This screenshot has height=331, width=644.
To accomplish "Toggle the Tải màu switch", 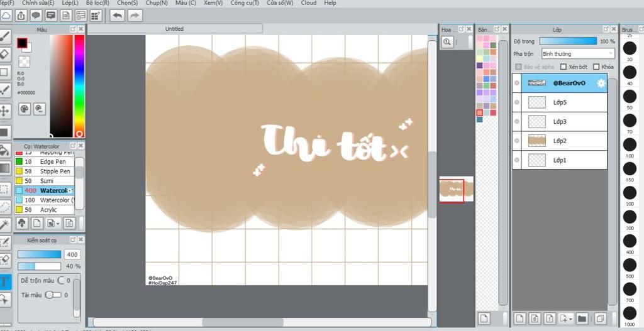I will pyautogui.click(x=53, y=295).
